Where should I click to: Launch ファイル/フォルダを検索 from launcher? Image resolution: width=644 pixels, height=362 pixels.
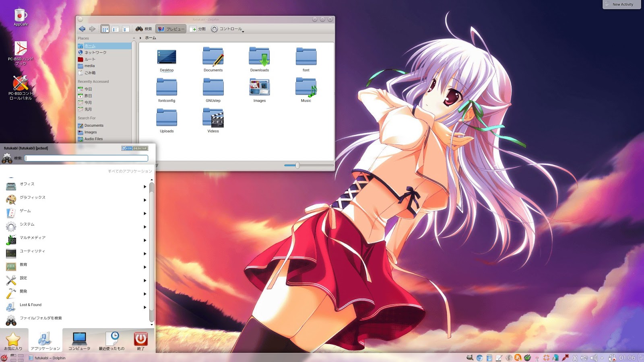click(76, 321)
